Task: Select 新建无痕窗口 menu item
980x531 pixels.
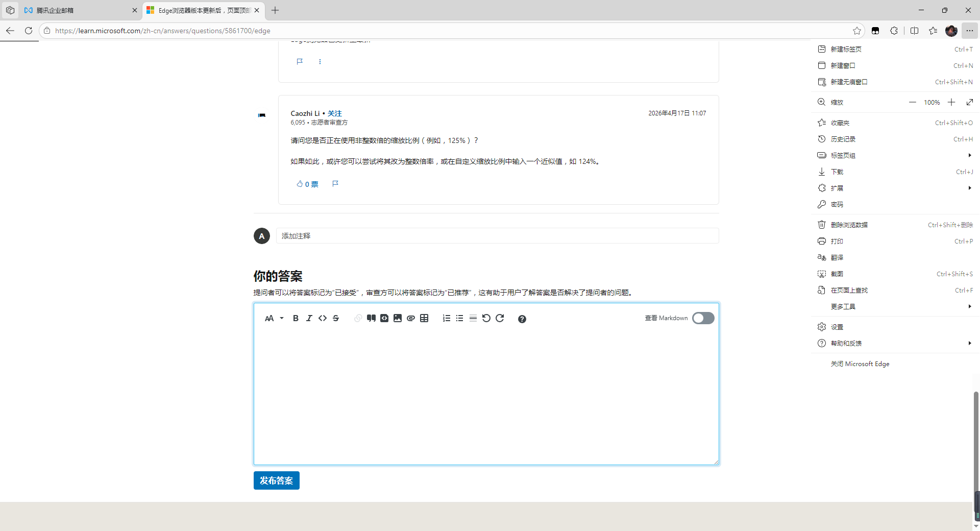Action: (895, 82)
